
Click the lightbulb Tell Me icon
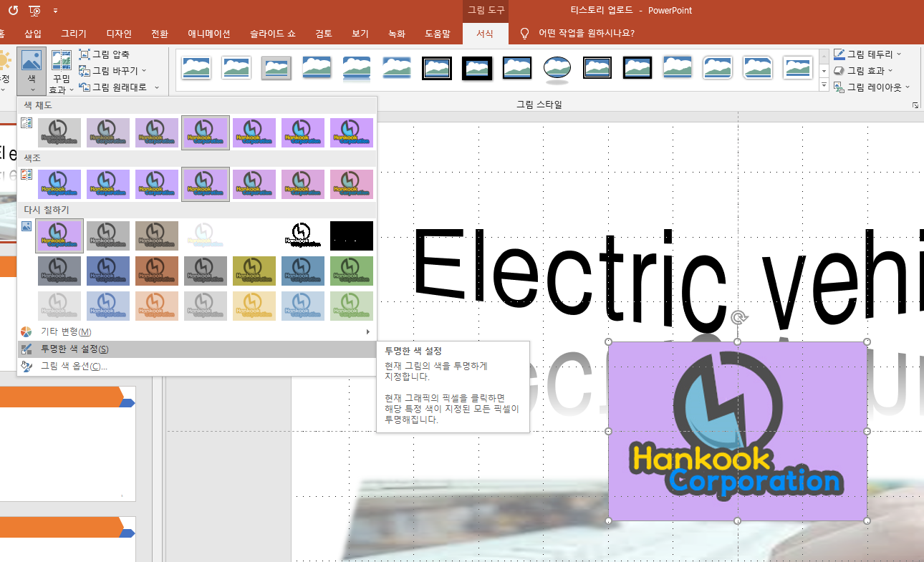coord(525,33)
